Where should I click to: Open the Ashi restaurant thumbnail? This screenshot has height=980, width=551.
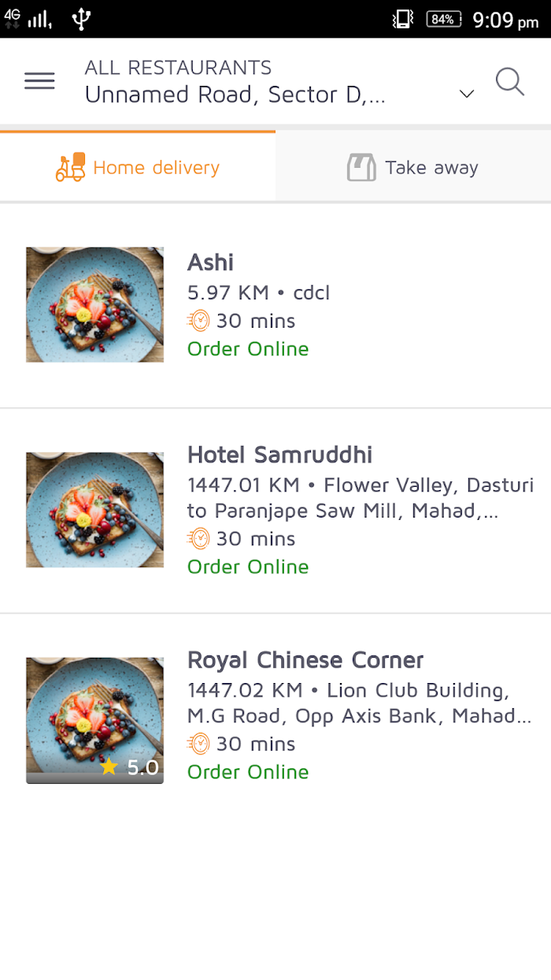[x=95, y=305]
